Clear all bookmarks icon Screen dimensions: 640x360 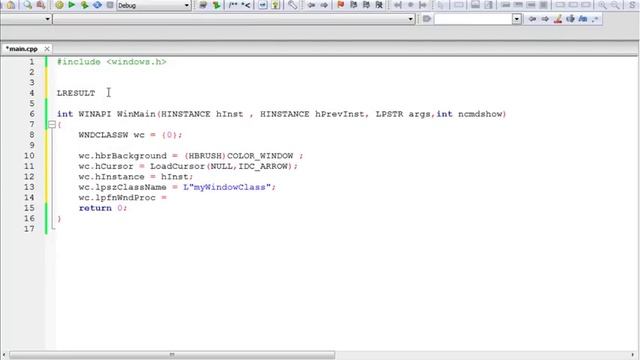(x=379, y=5)
